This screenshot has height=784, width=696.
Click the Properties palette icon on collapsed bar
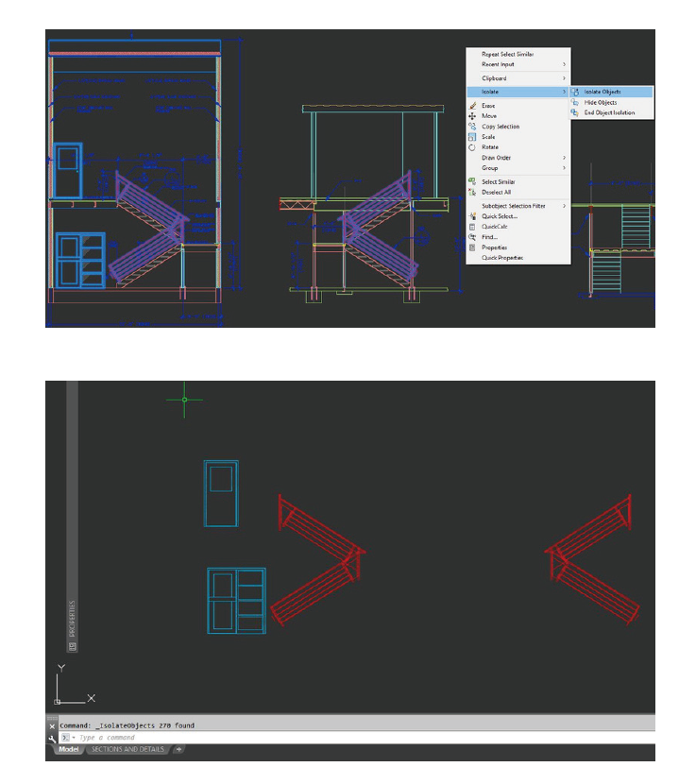73,647
